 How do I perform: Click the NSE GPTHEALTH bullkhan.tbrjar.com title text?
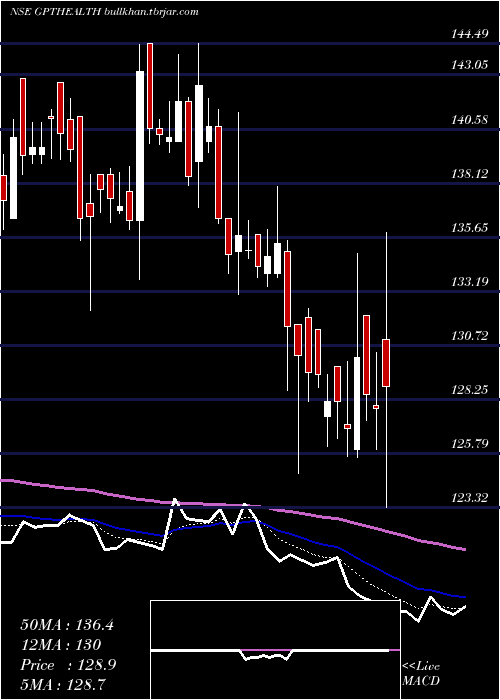[104, 12]
